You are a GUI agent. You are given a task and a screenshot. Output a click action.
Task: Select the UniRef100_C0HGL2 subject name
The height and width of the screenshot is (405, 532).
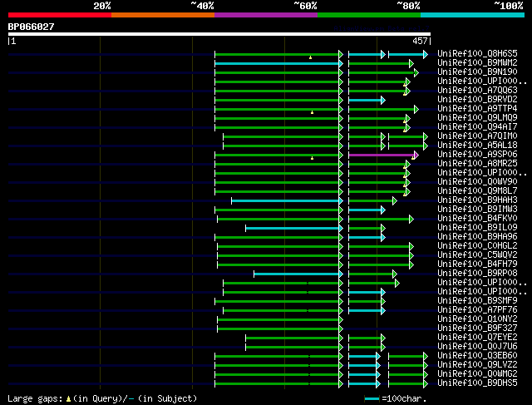(x=477, y=246)
